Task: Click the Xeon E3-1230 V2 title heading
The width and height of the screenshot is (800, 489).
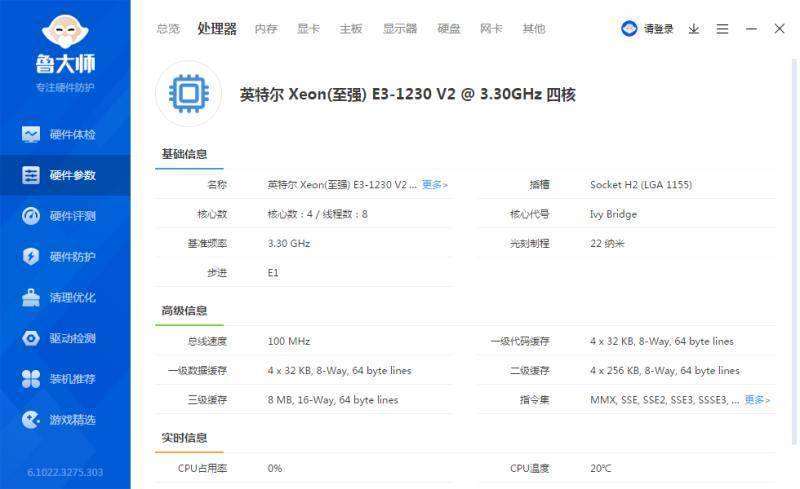Action: [x=408, y=94]
